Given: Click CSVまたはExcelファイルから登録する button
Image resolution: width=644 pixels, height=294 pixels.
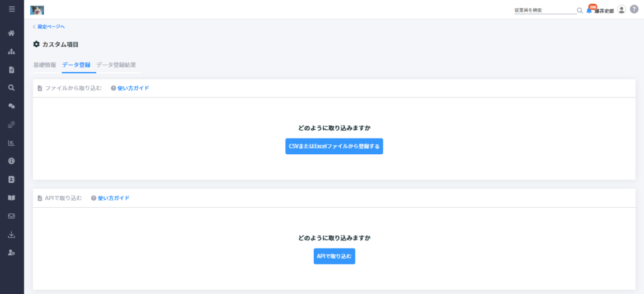Looking at the screenshot, I should tap(335, 147).
